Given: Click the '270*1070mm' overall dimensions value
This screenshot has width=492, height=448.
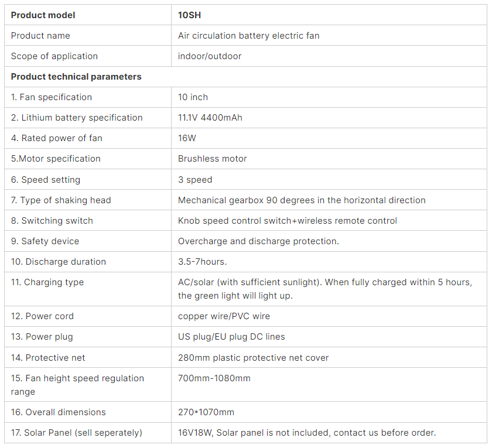Looking at the screenshot, I should tap(206, 412).
